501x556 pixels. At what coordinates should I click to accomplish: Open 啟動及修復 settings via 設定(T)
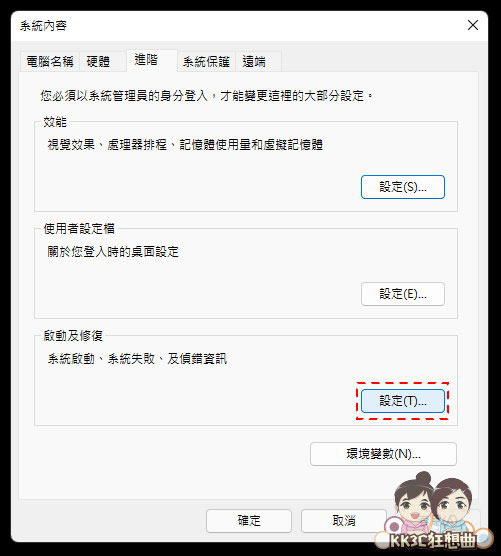(x=403, y=401)
